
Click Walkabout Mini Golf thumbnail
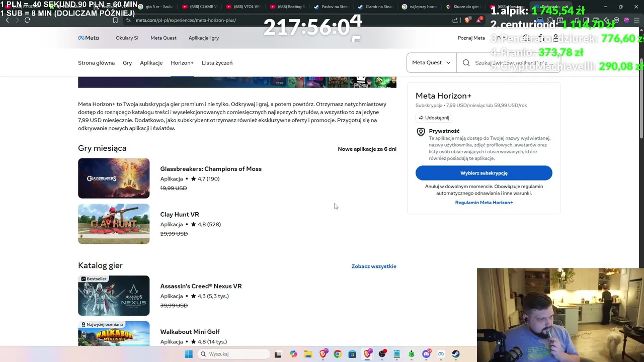(x=114, y=334)
